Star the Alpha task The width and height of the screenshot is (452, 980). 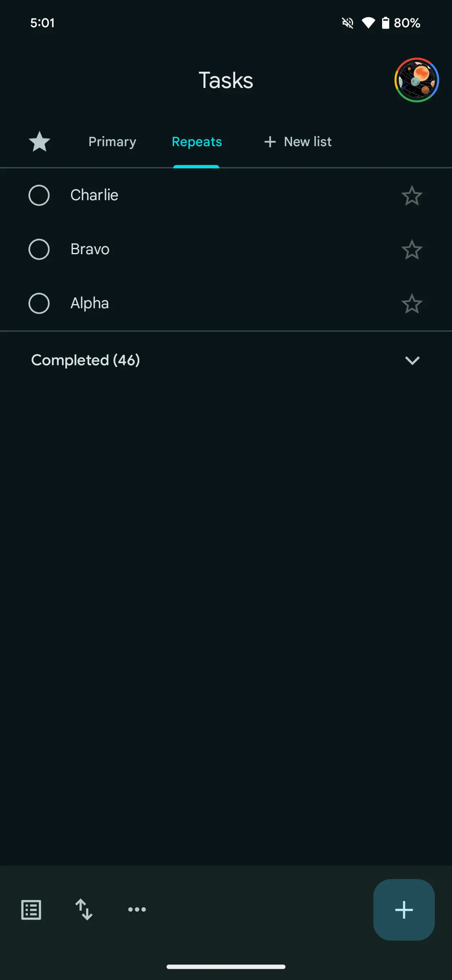pos(412,303)
